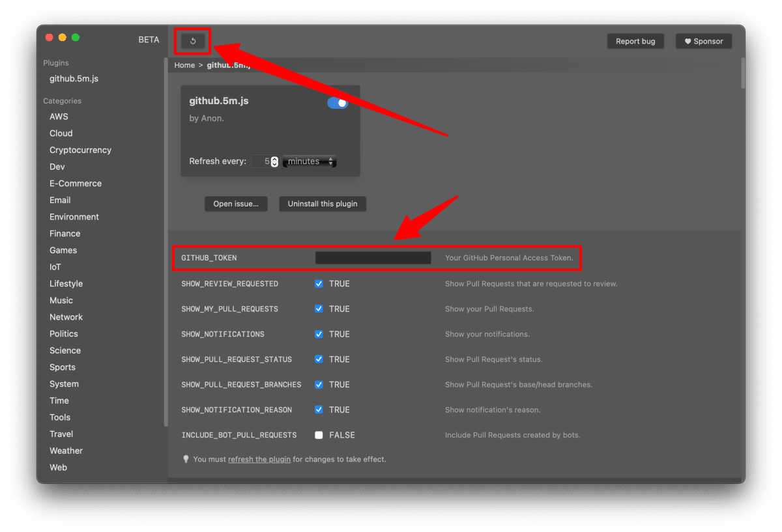
Task: Open the Email category
Action: click(60, 200)
